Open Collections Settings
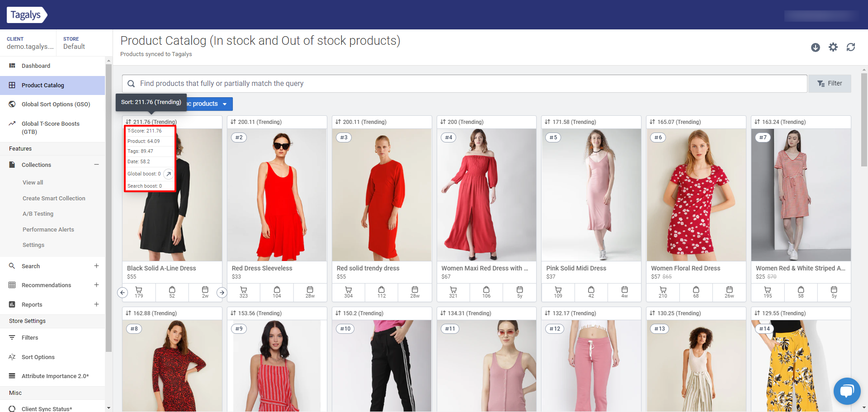Screen dimensions: 868x412 pos(33,245)
